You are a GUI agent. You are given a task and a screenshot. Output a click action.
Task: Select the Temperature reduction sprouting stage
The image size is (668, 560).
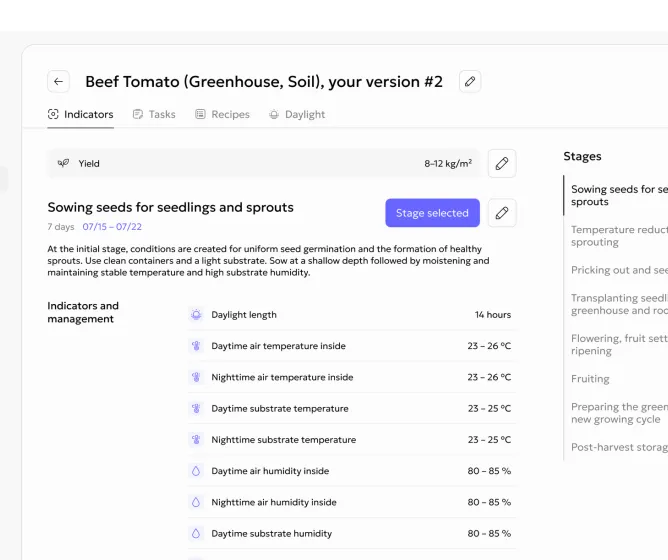point(618,236)
